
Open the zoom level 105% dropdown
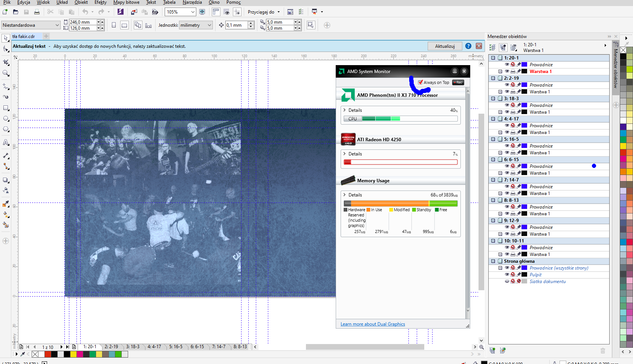pos(193,12)
